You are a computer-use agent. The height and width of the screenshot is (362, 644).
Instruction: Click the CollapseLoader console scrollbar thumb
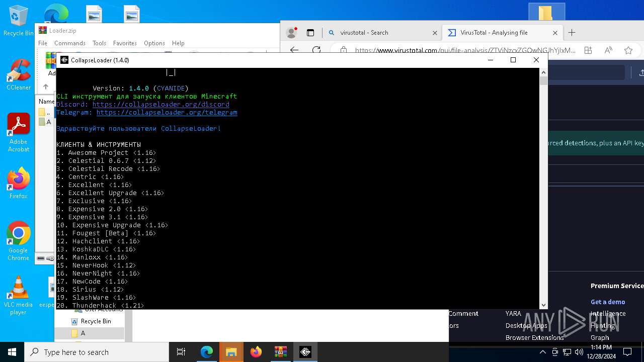pyautogui.click(x=543, y=80)
